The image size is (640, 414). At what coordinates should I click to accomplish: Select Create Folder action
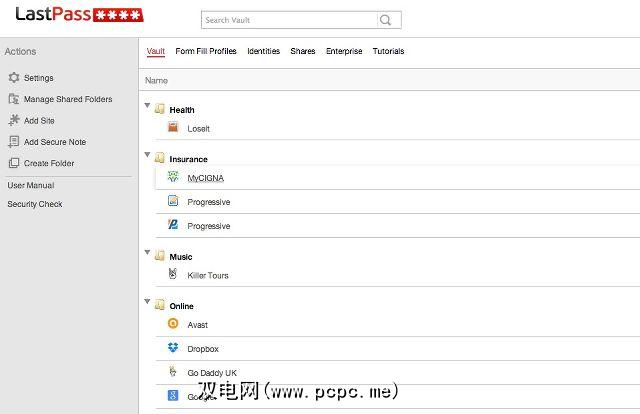[x=49, y=163]
